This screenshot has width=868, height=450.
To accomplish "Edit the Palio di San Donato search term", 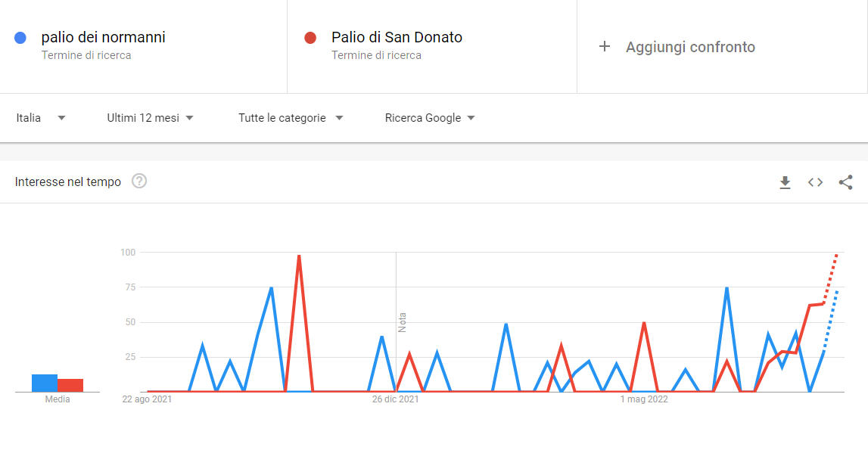I will [397, 37].
